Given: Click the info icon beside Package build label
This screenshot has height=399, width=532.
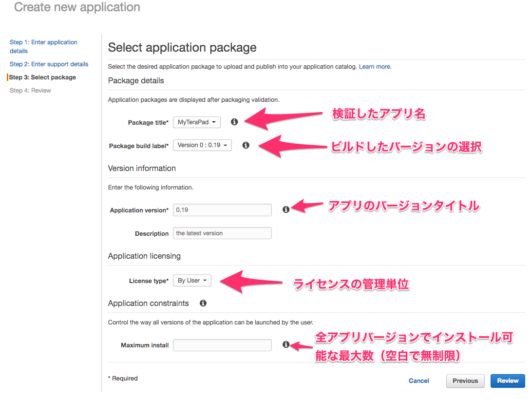Looking at the screenshot, I should pos(246,145).
